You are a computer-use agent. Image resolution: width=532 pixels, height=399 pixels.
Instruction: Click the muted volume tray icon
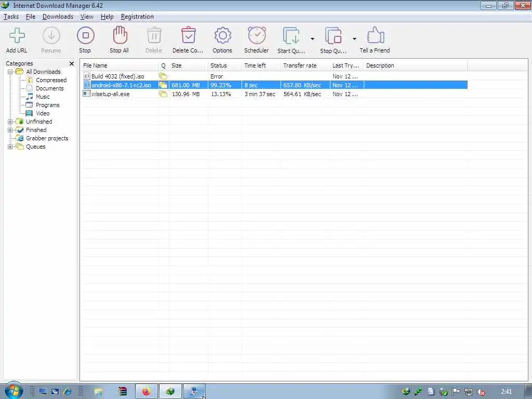coord(481,392)
